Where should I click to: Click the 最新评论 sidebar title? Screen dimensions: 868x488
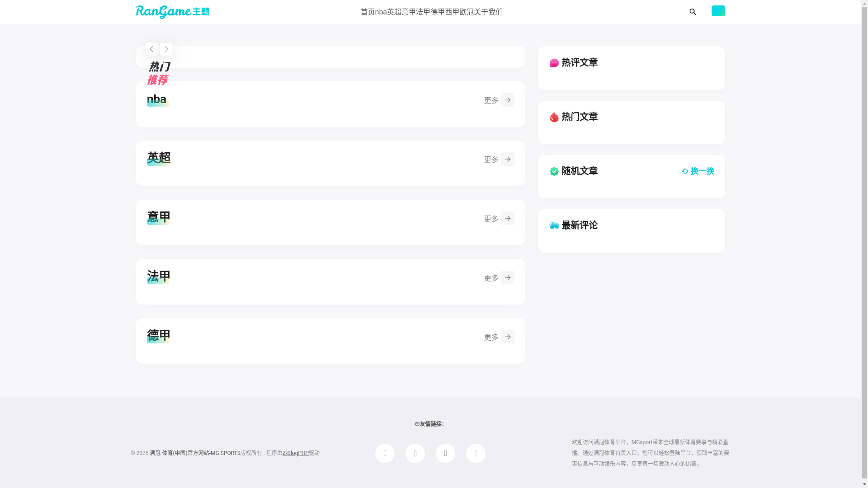click(x=579, y=225)
